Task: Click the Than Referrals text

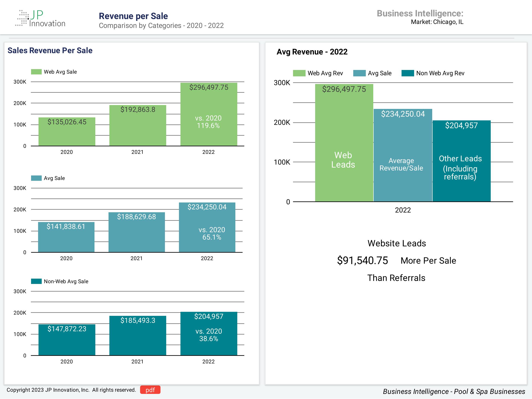Action: click(396, 278)
